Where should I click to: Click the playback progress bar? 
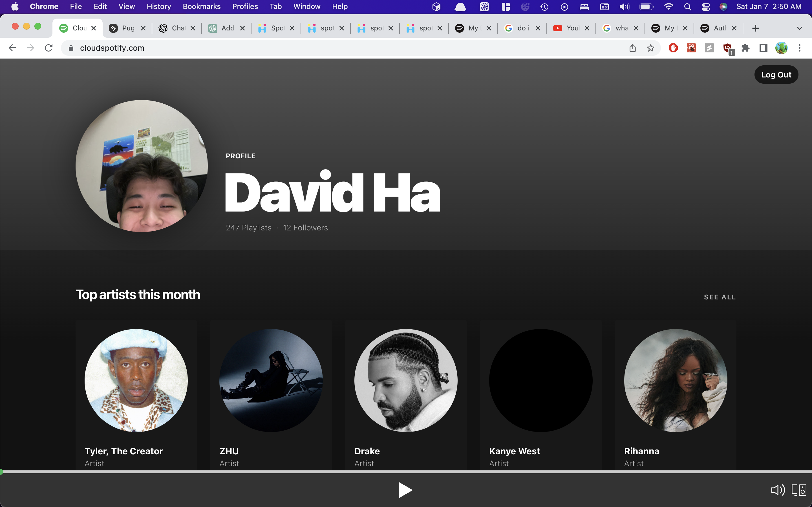(406, 472)
